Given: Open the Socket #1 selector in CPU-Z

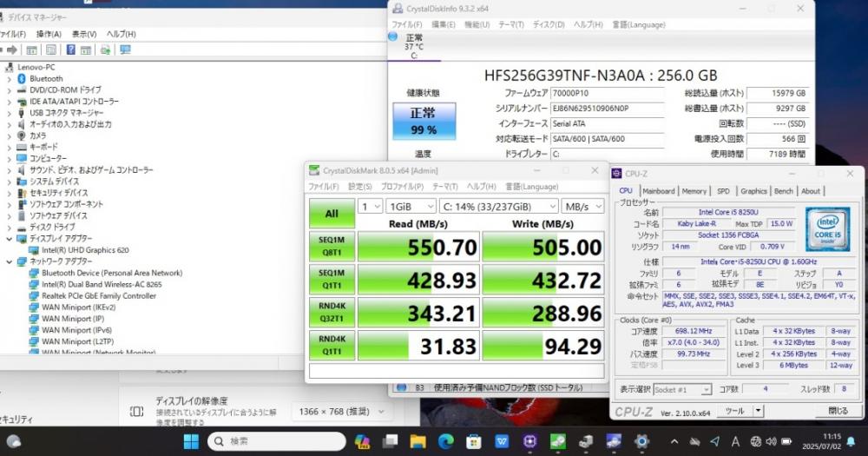Looking at the screenshot, I should coord(682,390).
